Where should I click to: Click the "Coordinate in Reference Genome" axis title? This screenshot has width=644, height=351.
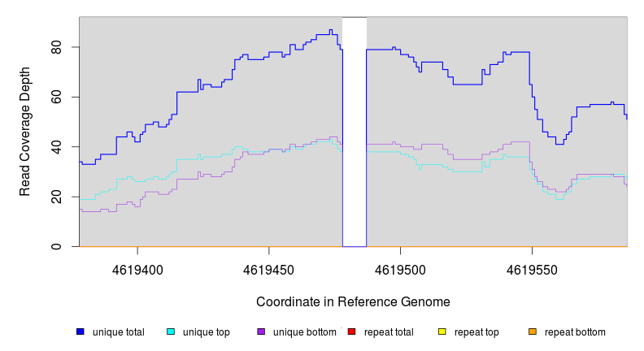(x=353, y=301)
